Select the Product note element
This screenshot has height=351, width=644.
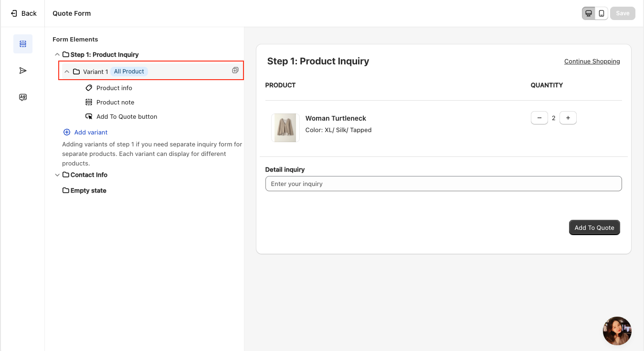click(x=115, y=102)
